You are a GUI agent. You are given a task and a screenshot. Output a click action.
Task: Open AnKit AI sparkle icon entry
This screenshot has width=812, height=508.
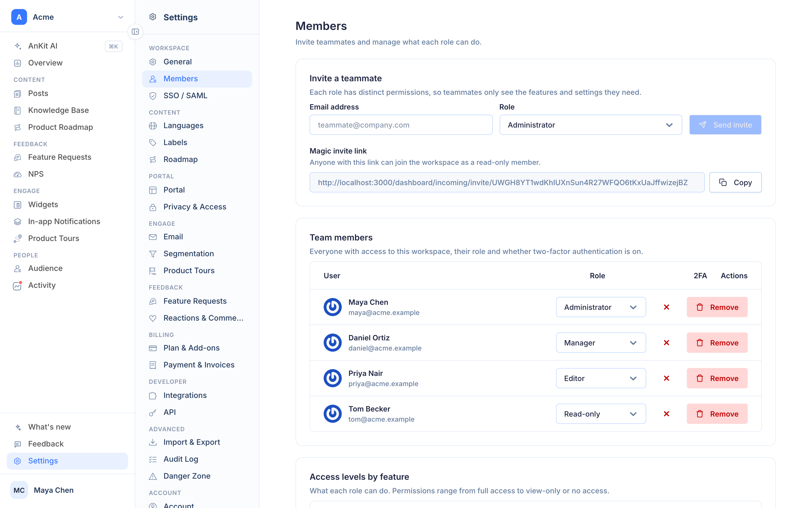click(x=18, y=46)
